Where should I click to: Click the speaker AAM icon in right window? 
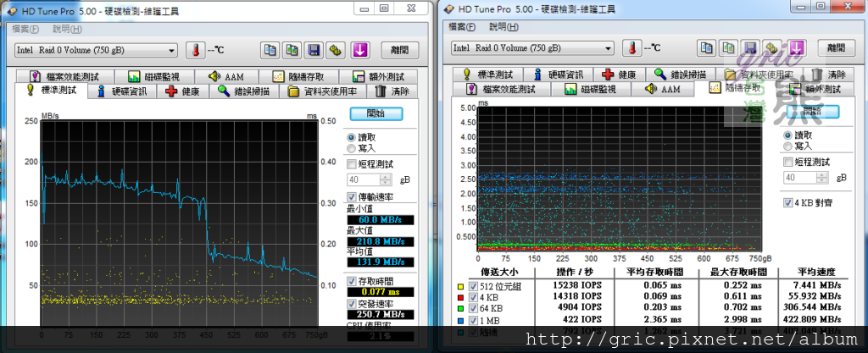click(x=651, y=88)
